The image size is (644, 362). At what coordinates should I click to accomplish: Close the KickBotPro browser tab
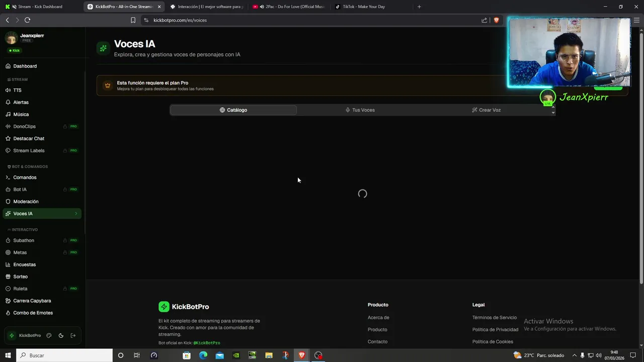click(159, 7)
